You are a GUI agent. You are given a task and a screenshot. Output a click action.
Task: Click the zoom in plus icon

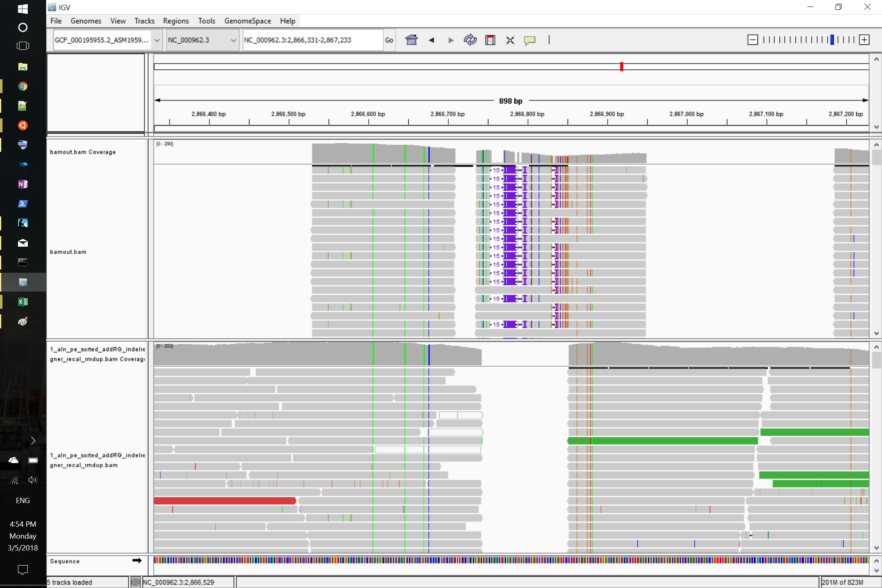tap(864, 40)
